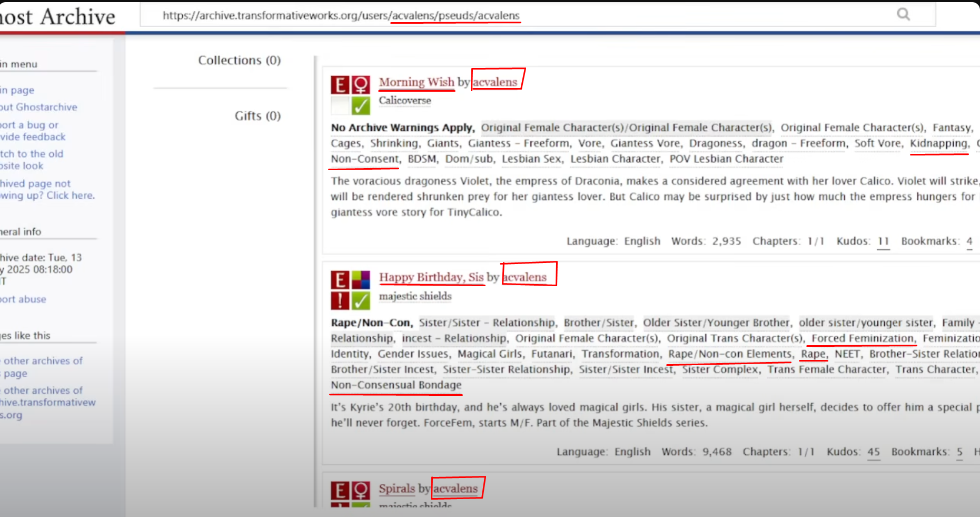Click author acvalens next to Morning Wish

(495, 82)
